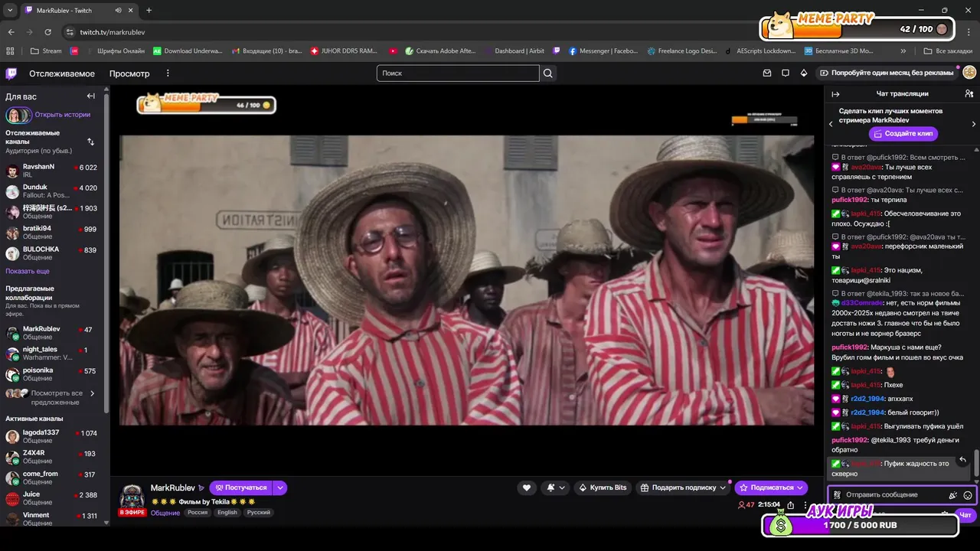
Task: Click the Показать еще link
Action: click(28, 271)
